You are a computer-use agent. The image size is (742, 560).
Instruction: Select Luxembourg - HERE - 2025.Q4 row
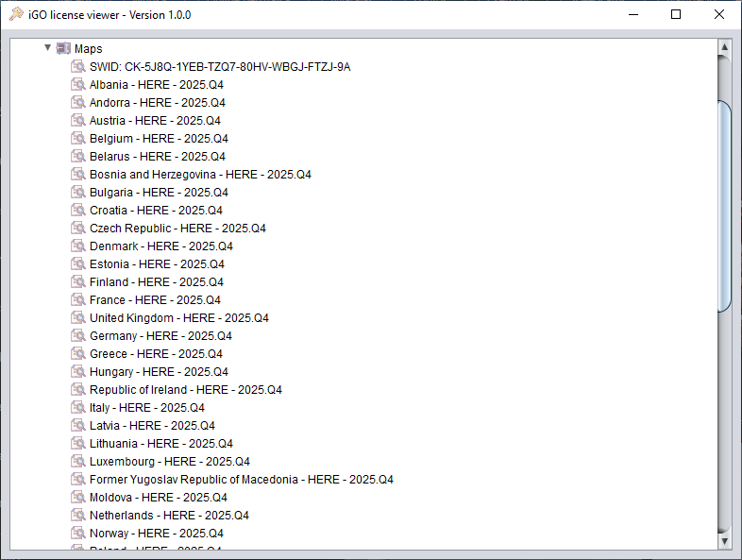169,463
